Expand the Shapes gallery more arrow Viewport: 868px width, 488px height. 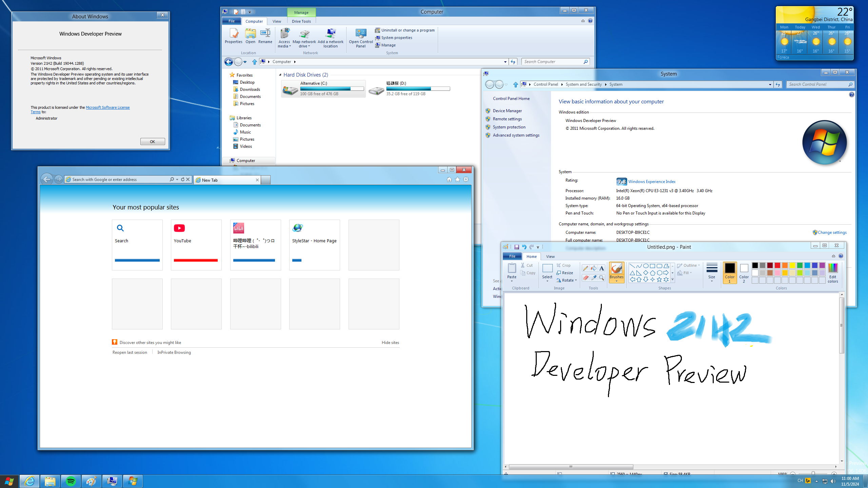point(673,280)
